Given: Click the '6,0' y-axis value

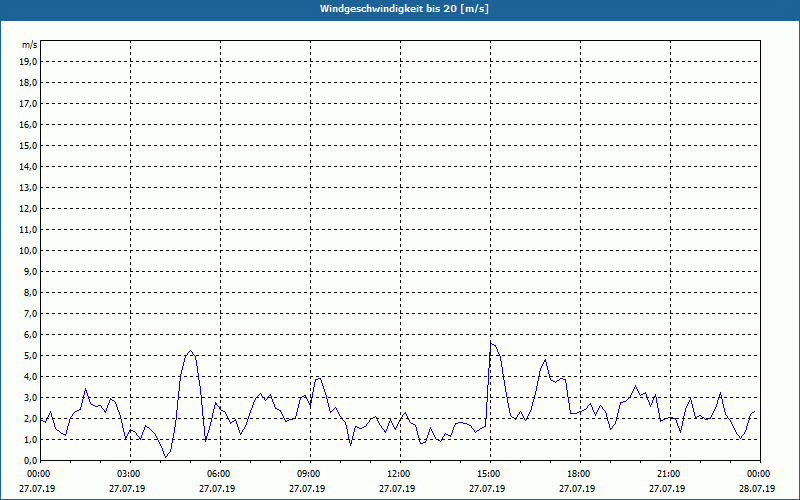Looking at the screenshot, I should pyautogui.click(x=30, y=335).
